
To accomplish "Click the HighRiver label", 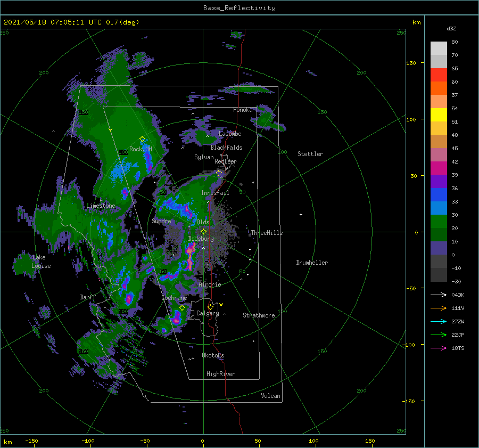I will point(221,374).
